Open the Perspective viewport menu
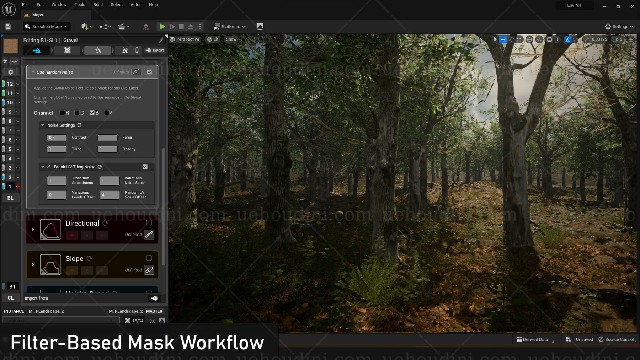 point(186,40)
